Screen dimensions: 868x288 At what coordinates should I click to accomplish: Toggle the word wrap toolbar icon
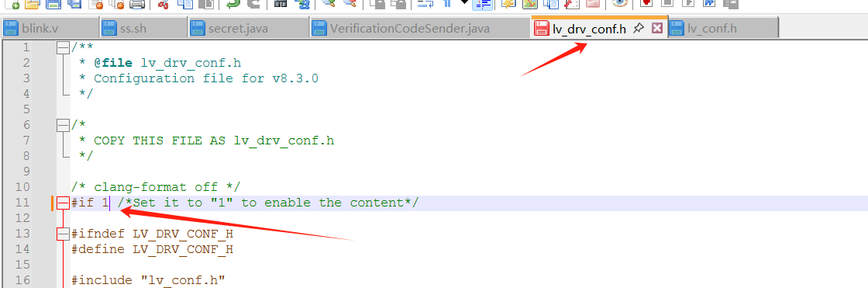click(x=425, y=5)
